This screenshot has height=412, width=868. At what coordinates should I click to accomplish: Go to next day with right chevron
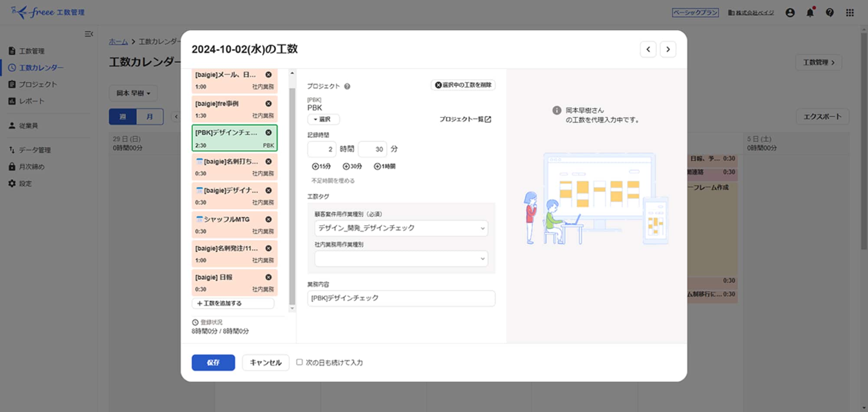tap(668, 49)
